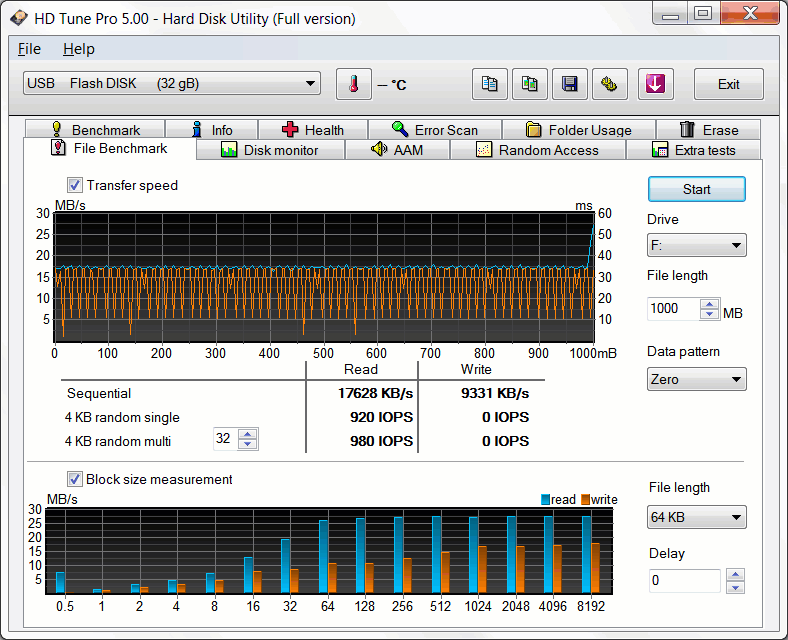Screen dimensions: 788x640
Task: Open the options gear icon
Action: (x=609, y=84)
